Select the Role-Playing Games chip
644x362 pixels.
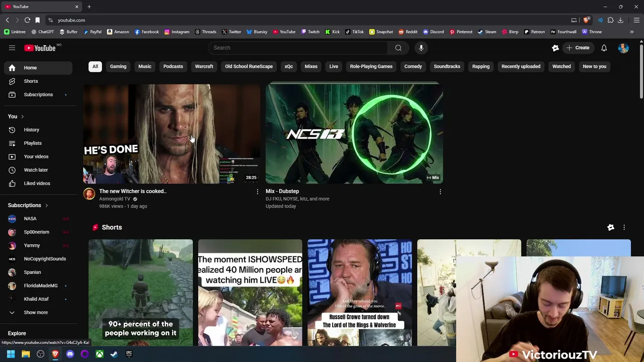pyautogui.click(x=371, y=66)
